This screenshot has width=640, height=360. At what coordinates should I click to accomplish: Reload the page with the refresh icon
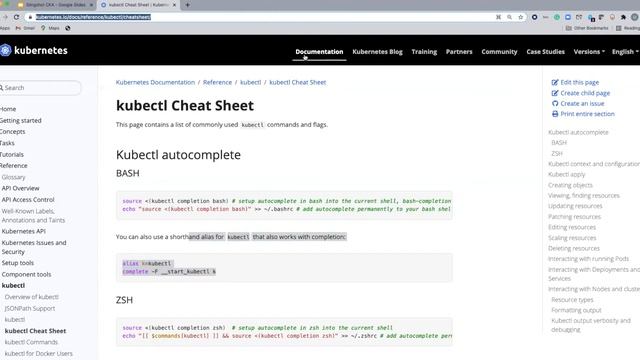point(16,17)
